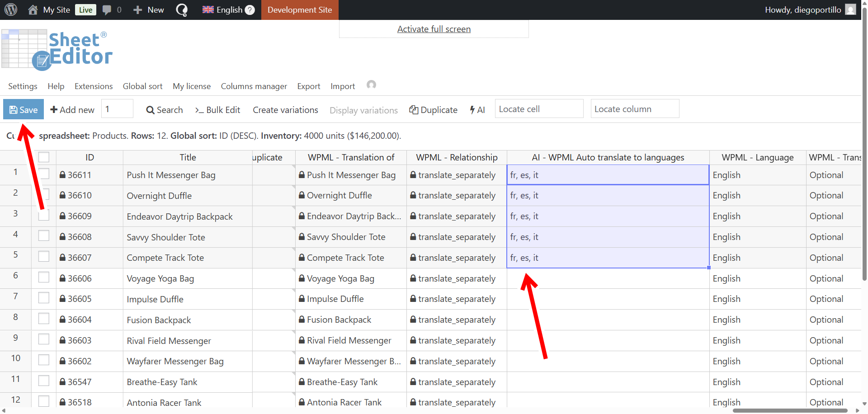Click the support headset icon
The image size is (868, 414).
point(371,85)
